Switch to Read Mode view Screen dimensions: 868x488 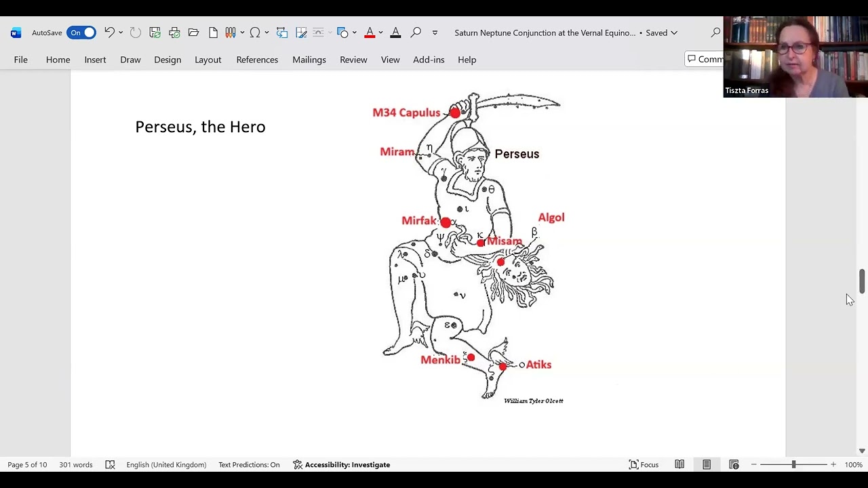[679, 465]
